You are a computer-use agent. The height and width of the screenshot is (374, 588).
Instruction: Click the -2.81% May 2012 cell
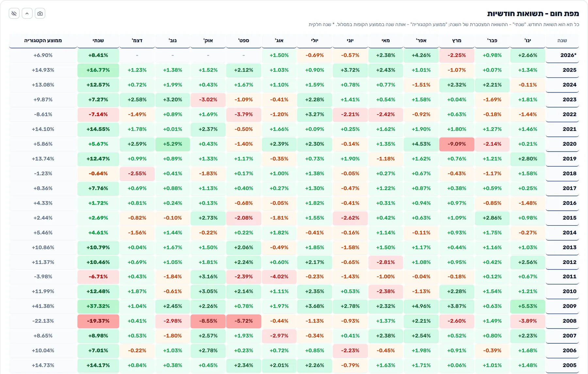385,262
